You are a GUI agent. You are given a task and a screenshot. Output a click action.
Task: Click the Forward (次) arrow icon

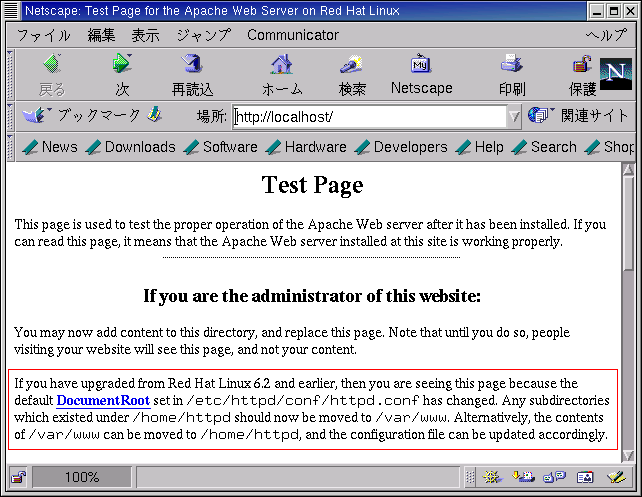[x=122, y=64]
